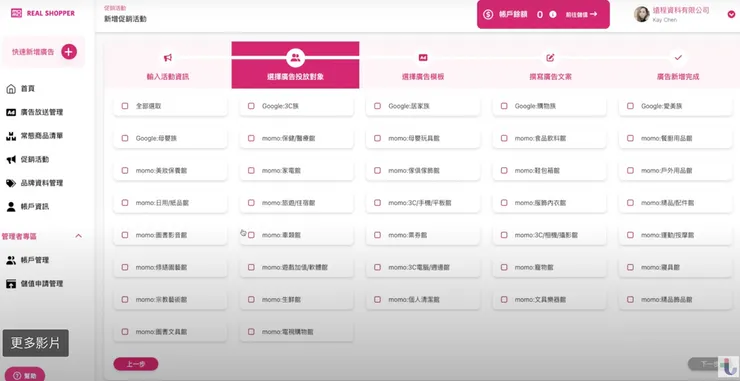Image resolution: width=740 pixels, height=381 pixels.
Task: Click the 更多影片 overlay button
Action: [x=36, y=343]
